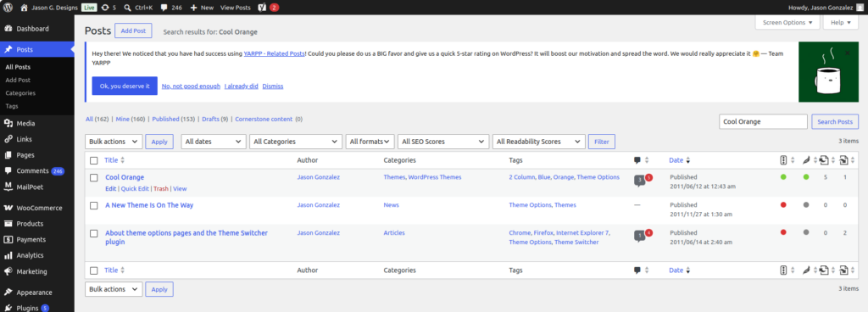Open the Ctrl+K search command palette
This screenshot has height=312, width=868.
coord(138,8)
